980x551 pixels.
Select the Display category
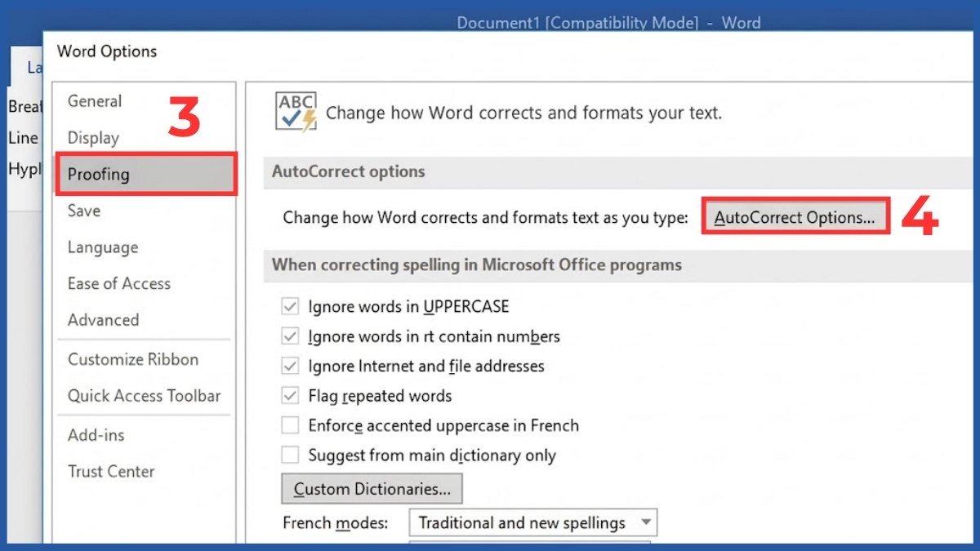[x=93, y=138]
